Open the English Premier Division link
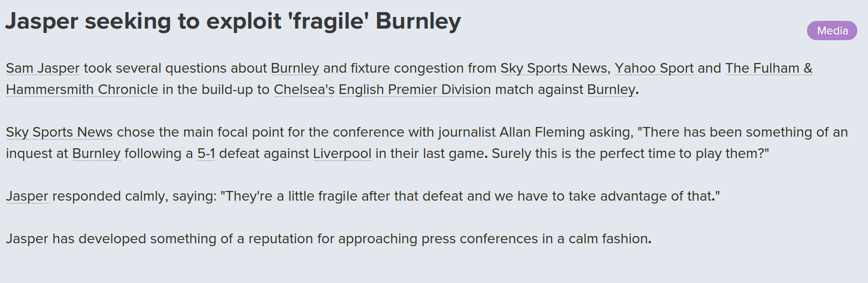The image size is (868, 283). (415, 90)
